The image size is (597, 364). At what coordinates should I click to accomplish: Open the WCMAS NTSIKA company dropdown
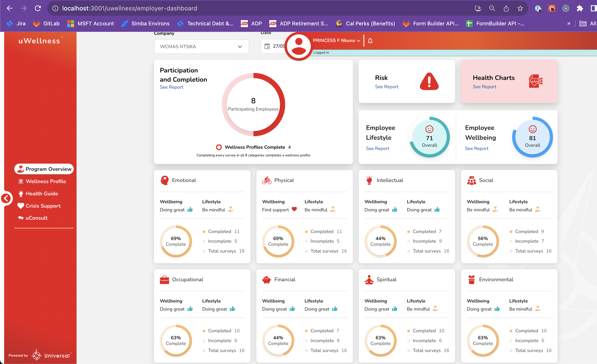click(201, 47)
